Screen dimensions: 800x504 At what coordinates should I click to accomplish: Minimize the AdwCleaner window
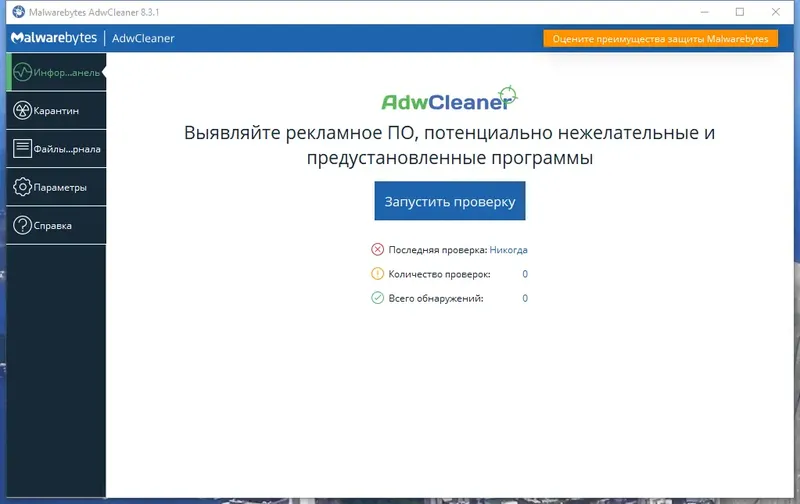click(x=705, y=12)
